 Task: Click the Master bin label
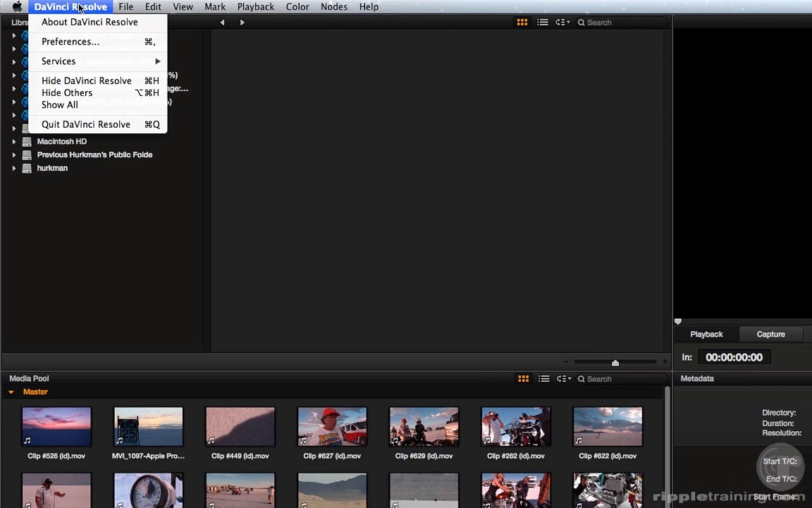click(35, 392)
